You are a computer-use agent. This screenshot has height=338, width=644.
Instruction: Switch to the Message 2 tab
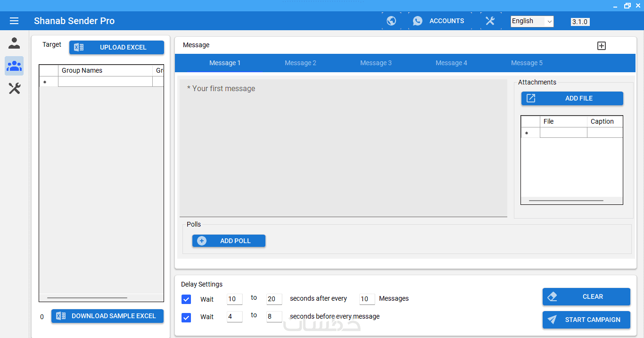click(x=300, y=63)
